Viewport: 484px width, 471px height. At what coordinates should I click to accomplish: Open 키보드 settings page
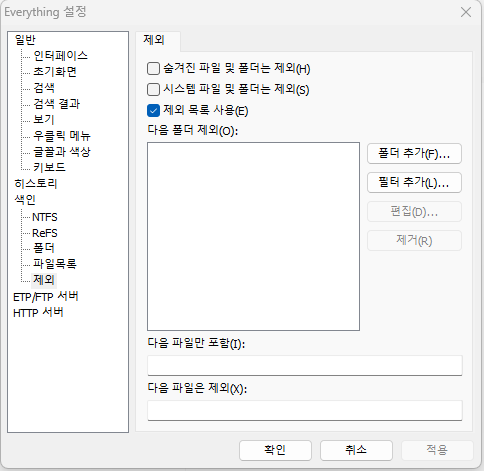click(49, 167)
